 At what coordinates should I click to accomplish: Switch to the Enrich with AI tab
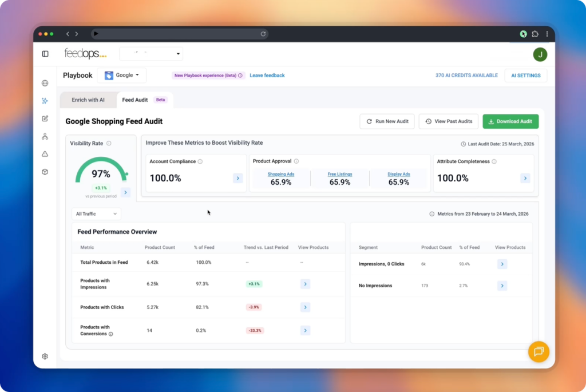point(88,100)
